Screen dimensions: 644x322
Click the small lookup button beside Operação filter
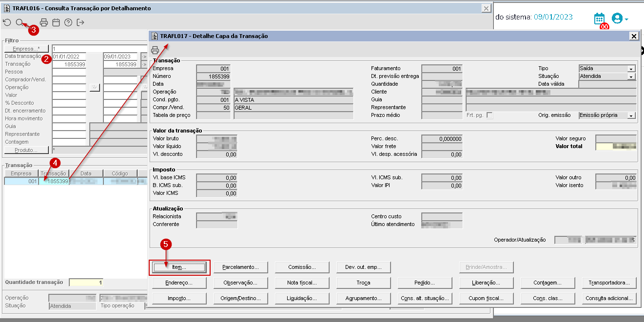[95, 87]
